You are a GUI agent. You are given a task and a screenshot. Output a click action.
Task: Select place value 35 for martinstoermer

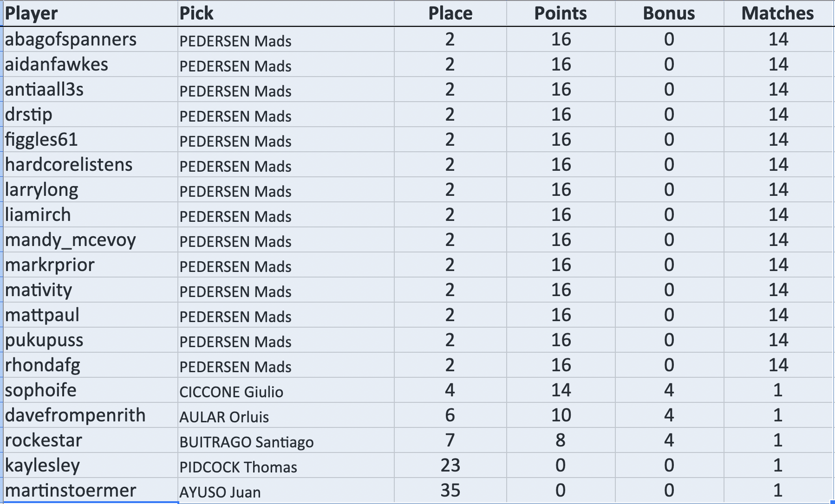coord(450,491)
